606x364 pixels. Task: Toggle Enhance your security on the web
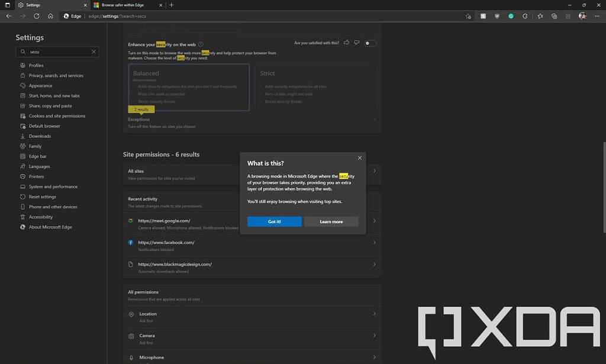click(371, 43)
